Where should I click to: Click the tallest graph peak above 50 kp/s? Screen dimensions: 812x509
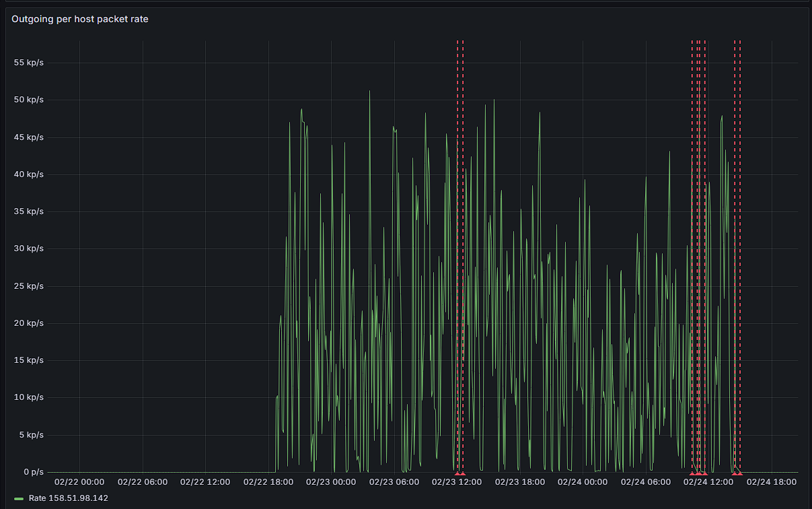click(x=369, y=92)
